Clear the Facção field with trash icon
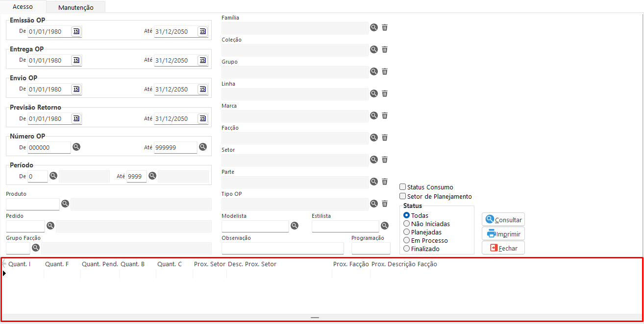 385,138
